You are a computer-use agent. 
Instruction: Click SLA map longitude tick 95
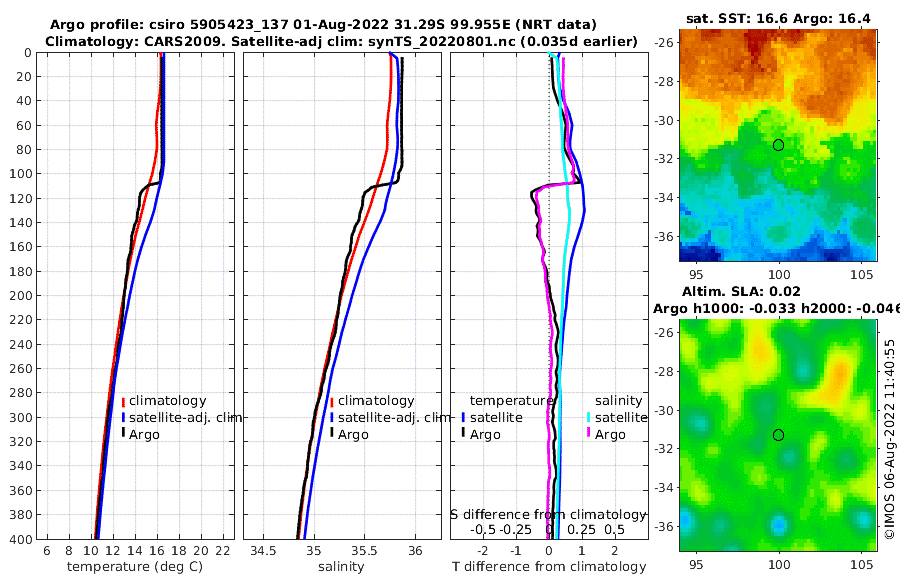pos(696,564)
